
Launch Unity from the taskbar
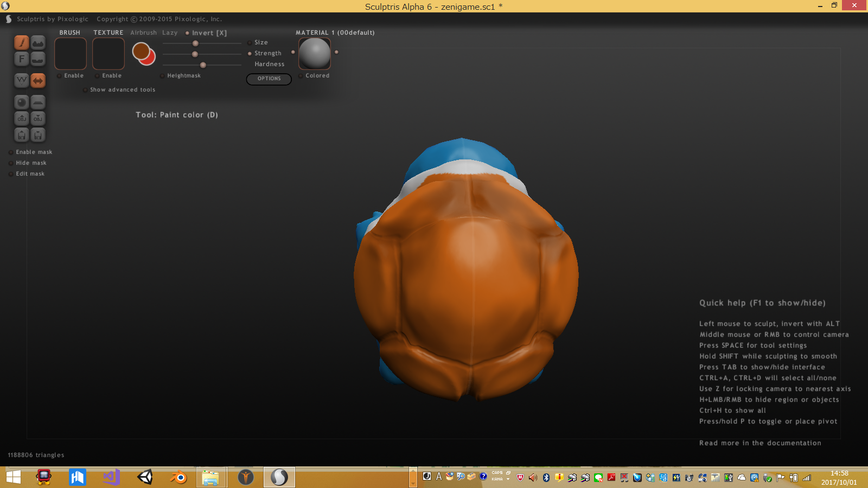click(x=145, y=477)
